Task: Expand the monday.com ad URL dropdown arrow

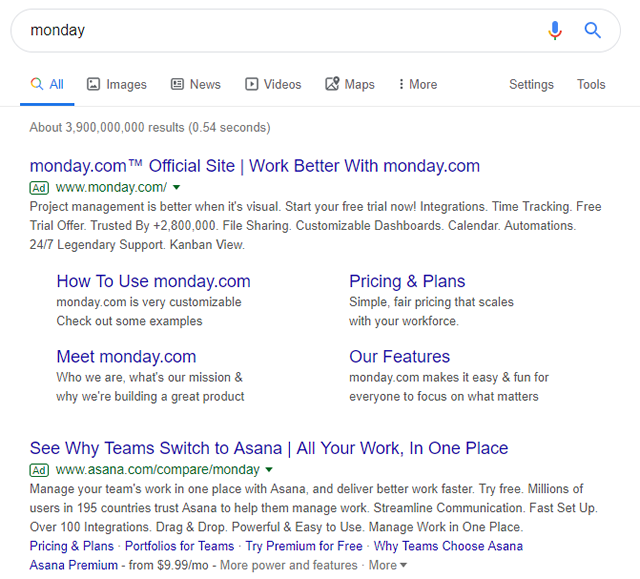Action: [177, 187]
